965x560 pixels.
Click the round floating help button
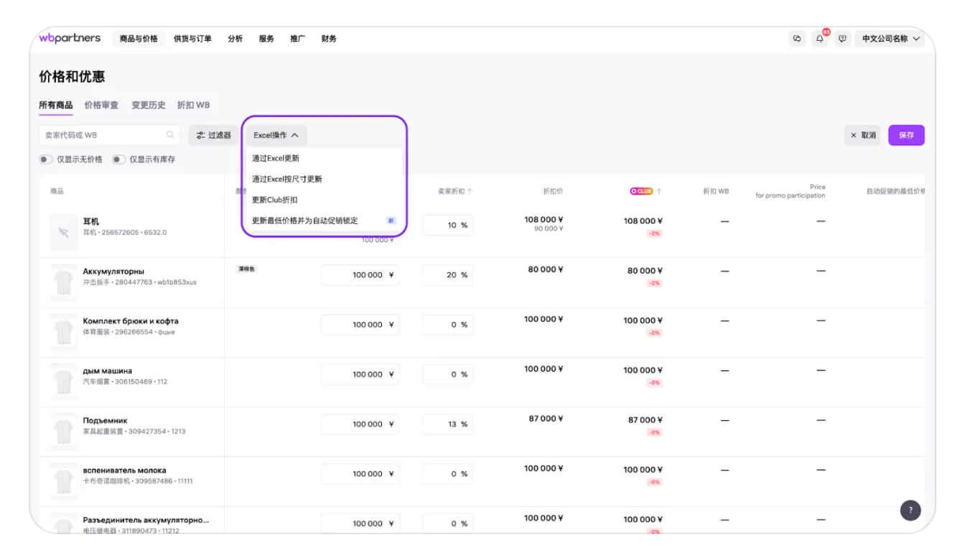[910, 510]
